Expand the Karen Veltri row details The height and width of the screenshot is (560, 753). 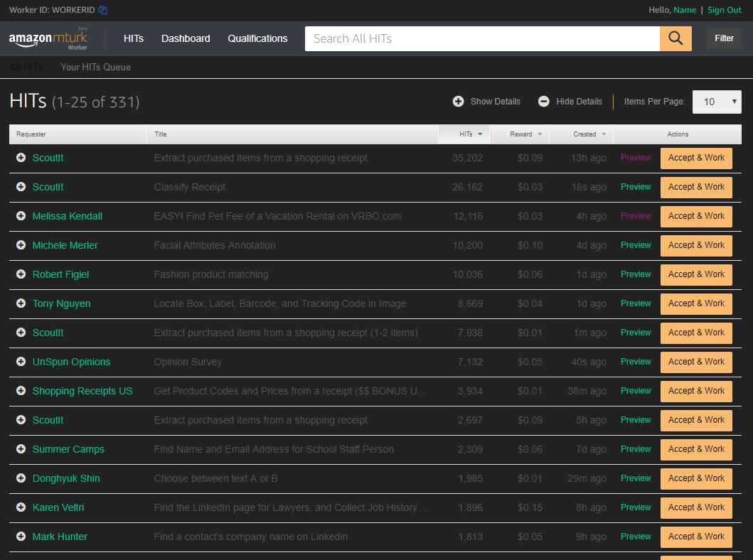(x=21, y=507)
